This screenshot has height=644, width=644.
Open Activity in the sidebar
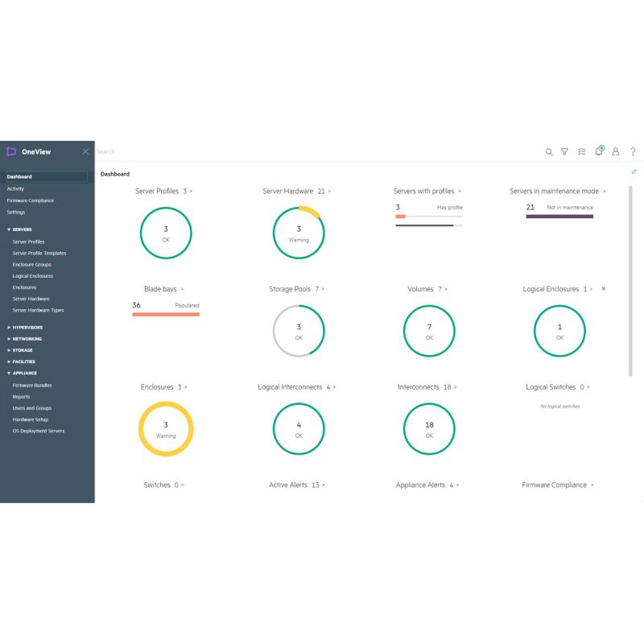pyautogui.click(x=15, y=188)
